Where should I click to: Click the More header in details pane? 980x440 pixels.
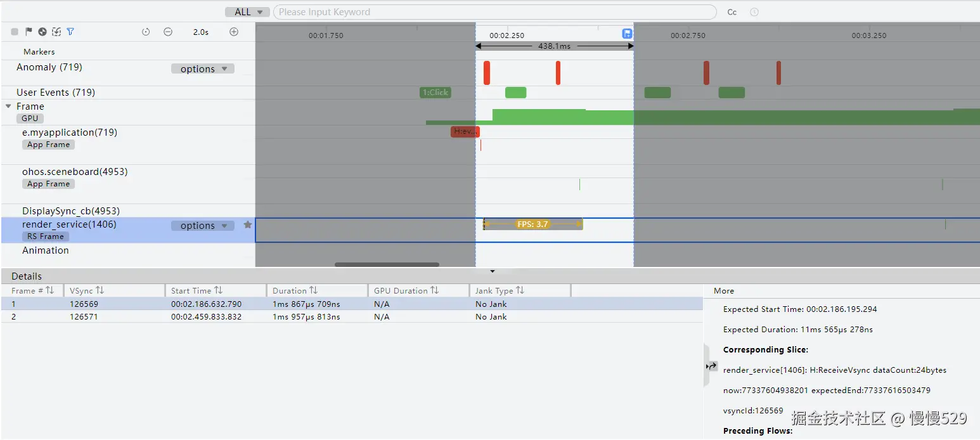(724, 291)
